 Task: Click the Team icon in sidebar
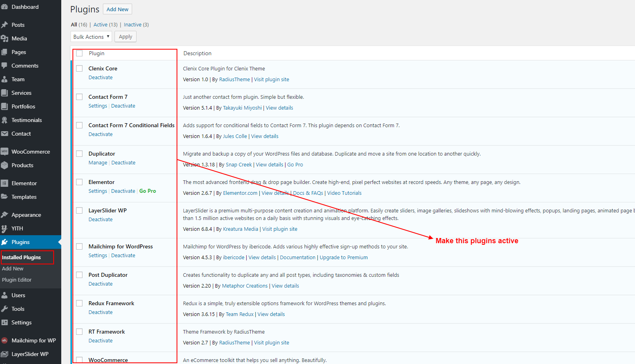tap(4, 79)
